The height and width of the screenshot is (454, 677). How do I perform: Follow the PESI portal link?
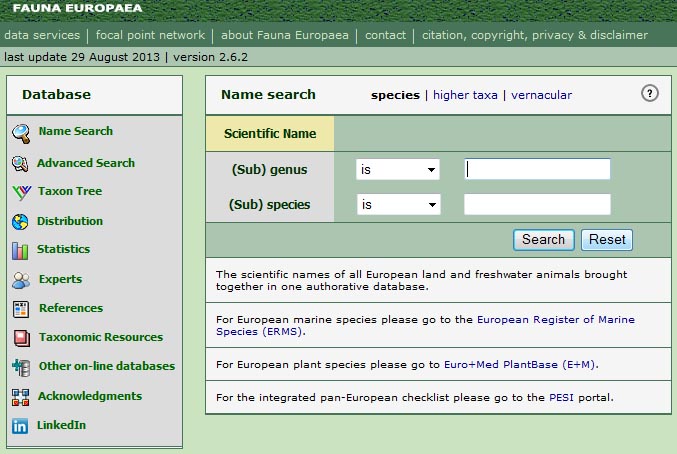(561, 397)
